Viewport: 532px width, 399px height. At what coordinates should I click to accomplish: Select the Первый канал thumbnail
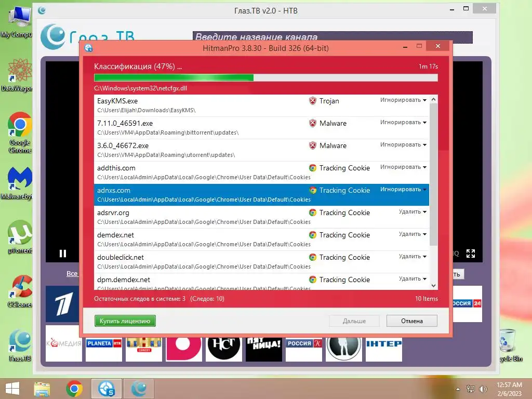62,304
